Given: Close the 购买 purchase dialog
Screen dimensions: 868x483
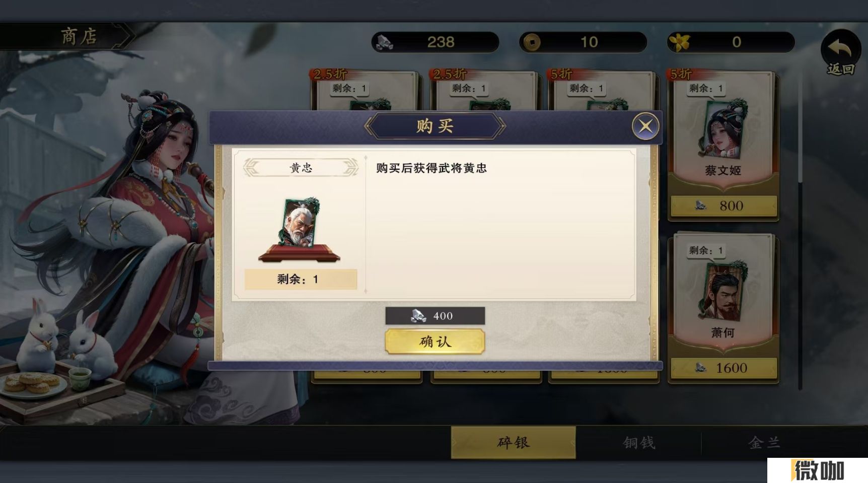Looking at the screenshot, I should [645, 126].
